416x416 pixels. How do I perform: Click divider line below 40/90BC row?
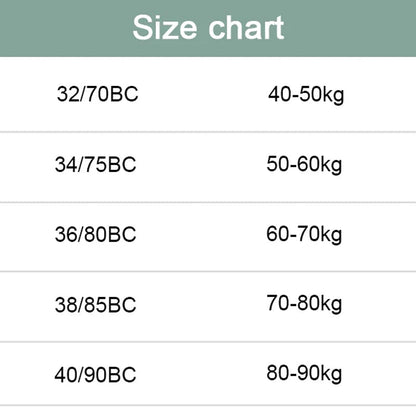tap(208, 406)
